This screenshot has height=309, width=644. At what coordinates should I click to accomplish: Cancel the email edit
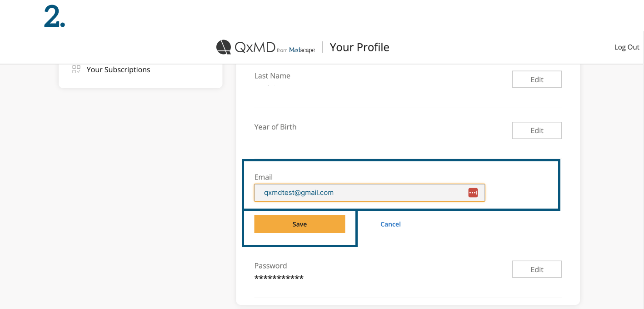pyautogui.click(x=390, y=224)
